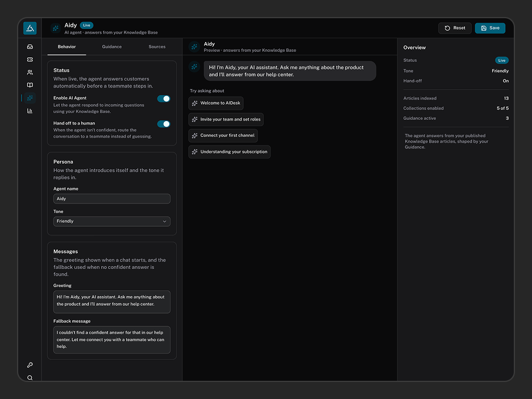Click the Reset button
532x399 pixels.
[455, 28]
